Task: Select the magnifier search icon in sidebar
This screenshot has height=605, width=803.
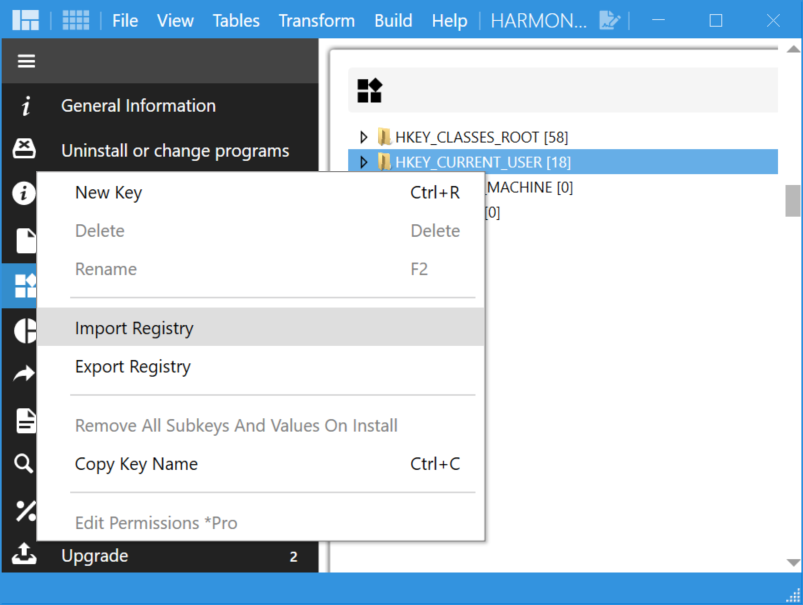Action: [x=24, y=464]
